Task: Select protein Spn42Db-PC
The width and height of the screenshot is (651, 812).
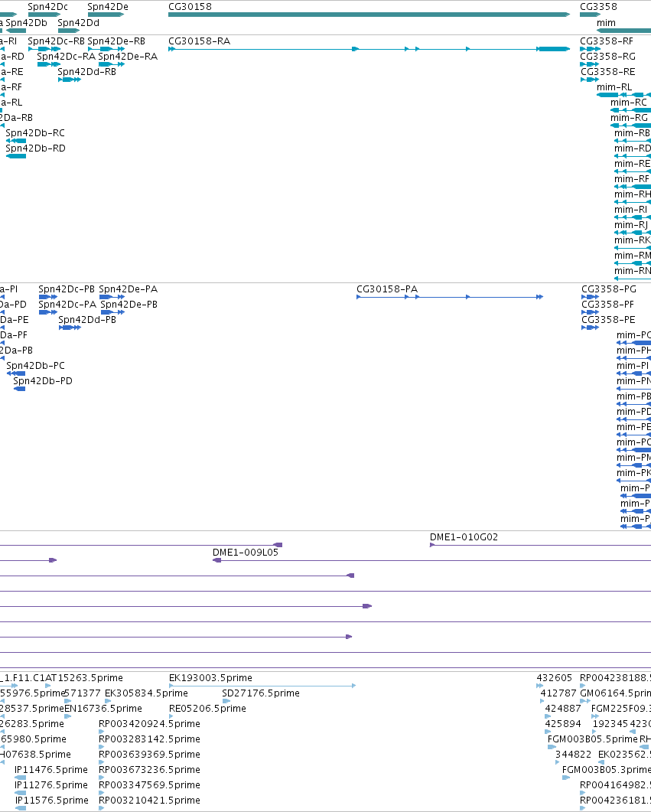Action: (x=36, y=366)
